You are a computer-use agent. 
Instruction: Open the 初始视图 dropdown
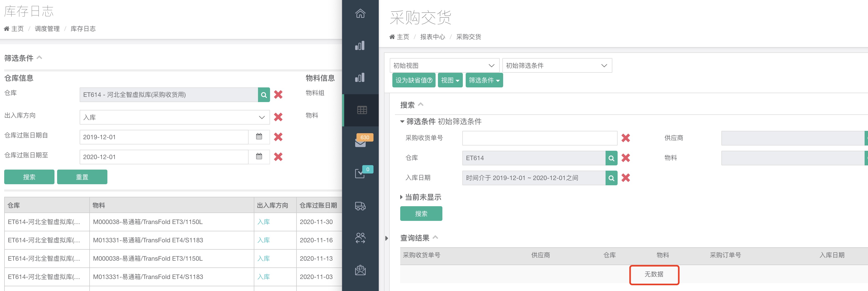444,65
